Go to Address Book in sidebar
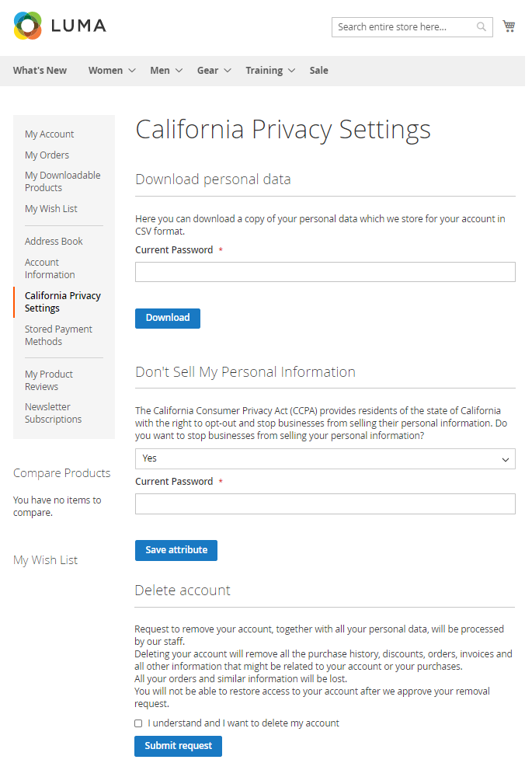532x777 pixels. pyautogui.click(x=54, y=242)
